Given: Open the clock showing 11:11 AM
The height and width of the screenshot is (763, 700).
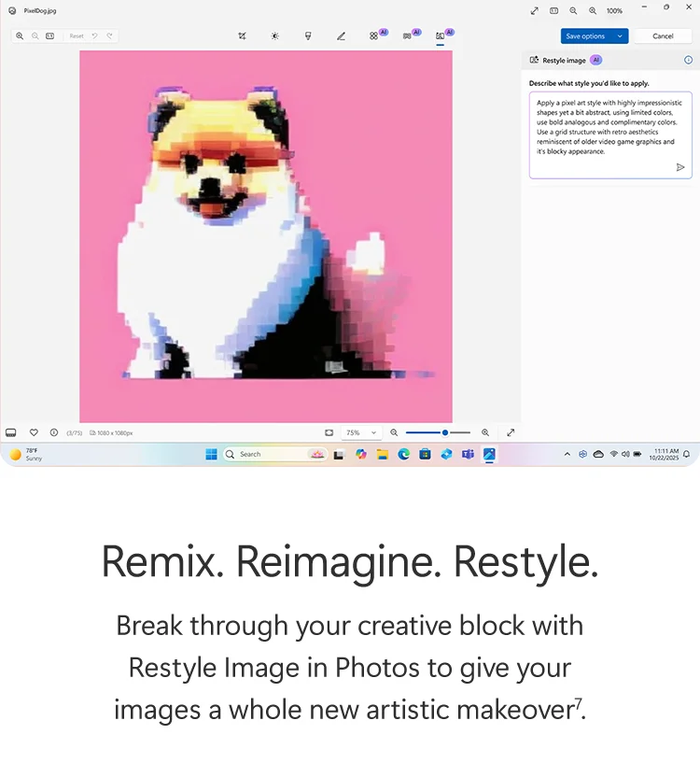Looking at the screenshot, I should tap(664, 455).
